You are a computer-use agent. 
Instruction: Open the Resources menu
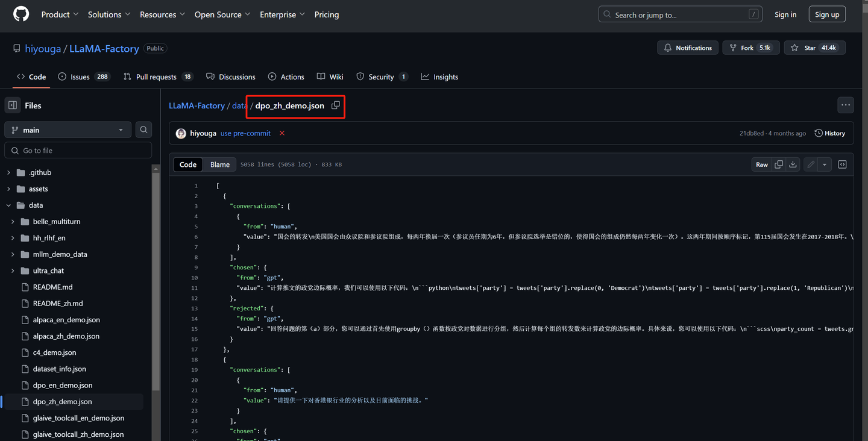point(162,14)
